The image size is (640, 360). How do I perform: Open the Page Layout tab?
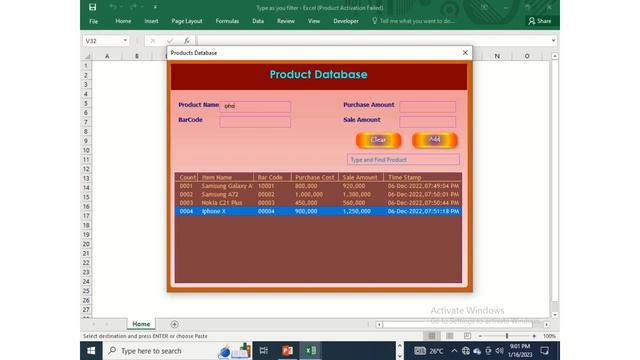pos(187,21)
